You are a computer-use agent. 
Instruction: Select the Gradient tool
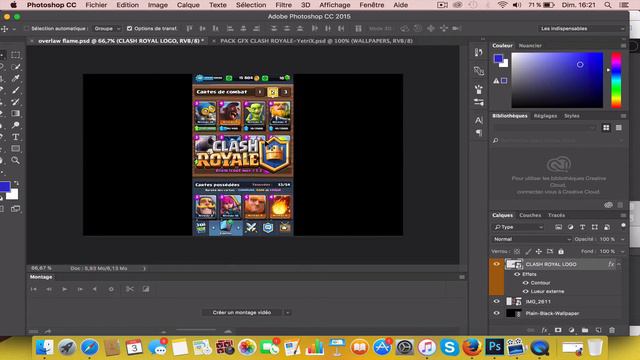click(x=16, y=113)
